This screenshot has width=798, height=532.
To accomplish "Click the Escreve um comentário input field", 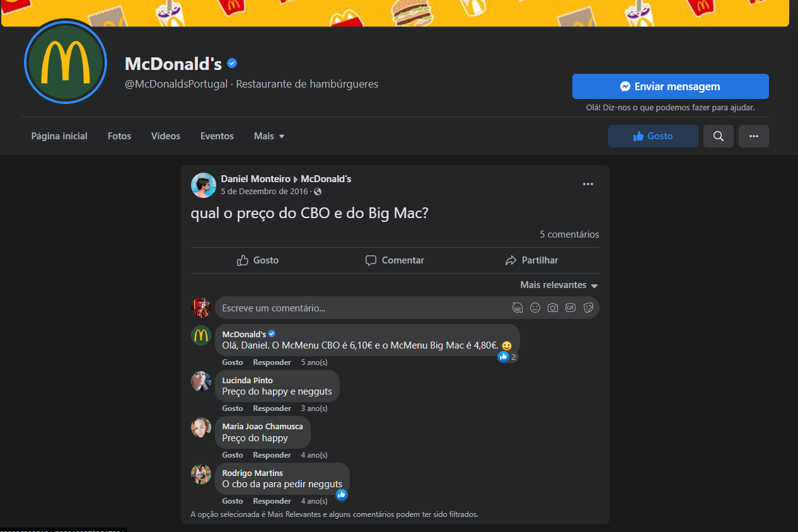I will click(362, 308).
